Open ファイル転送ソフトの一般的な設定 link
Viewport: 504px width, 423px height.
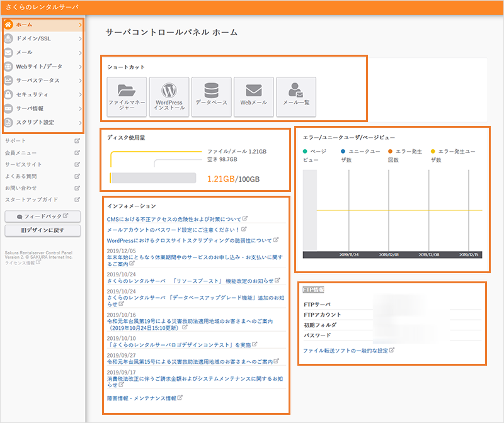pos(345,350)
